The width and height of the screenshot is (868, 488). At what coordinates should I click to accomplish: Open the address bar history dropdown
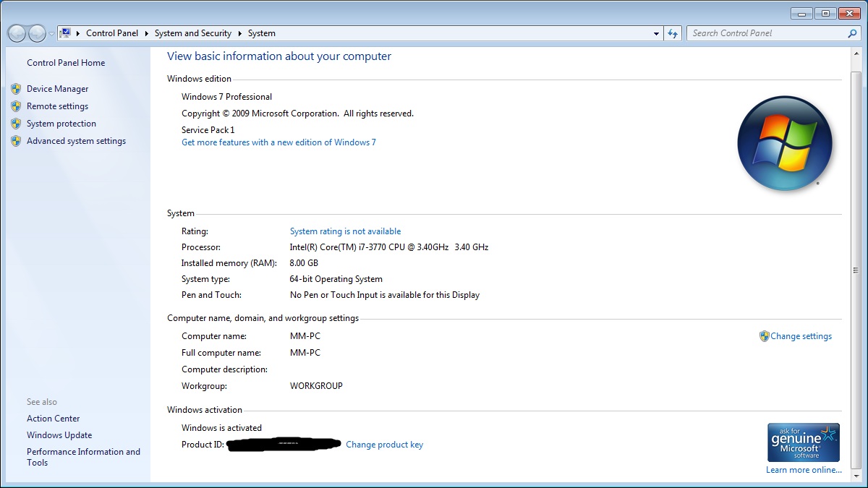click(656, 33)
